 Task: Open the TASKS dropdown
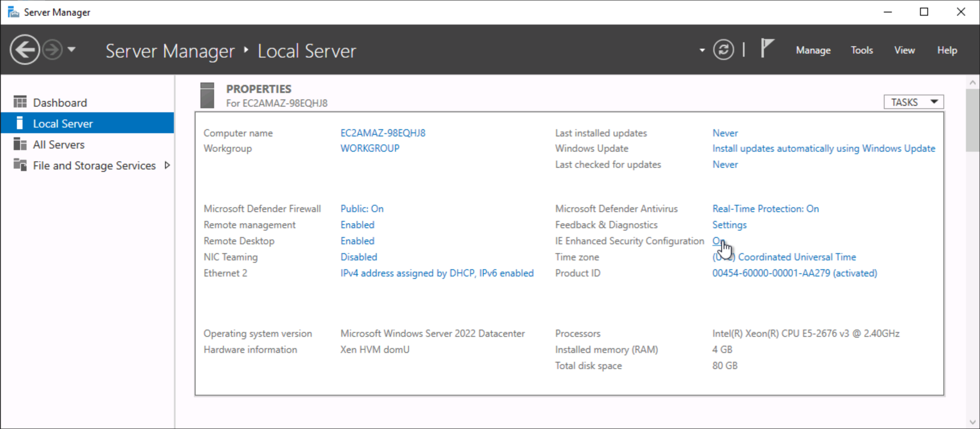click(x=914, y=102)
